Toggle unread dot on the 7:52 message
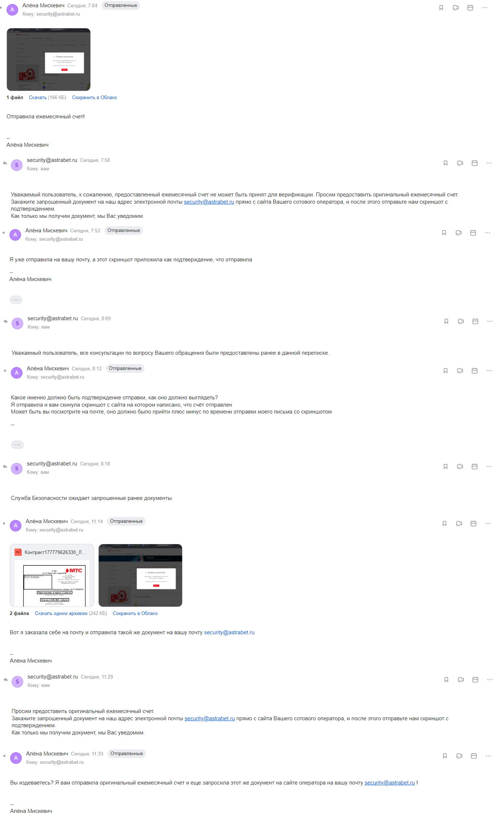 pos(4,233)
